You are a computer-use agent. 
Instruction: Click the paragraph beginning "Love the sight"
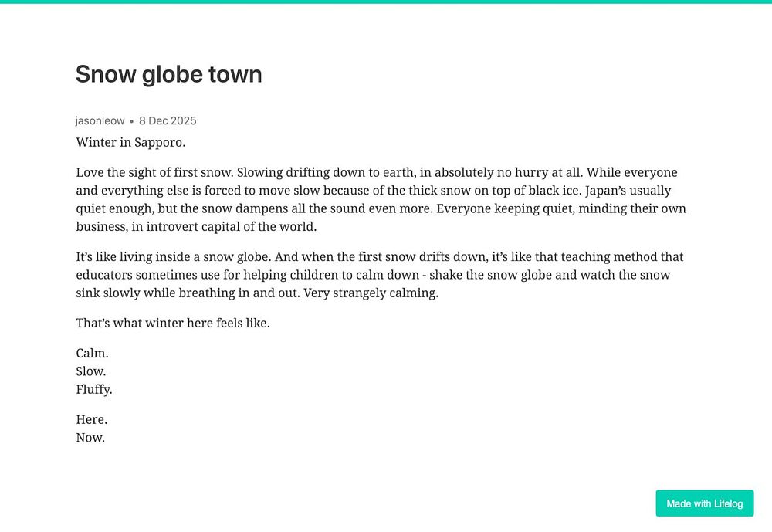click(x=381, y=199)
